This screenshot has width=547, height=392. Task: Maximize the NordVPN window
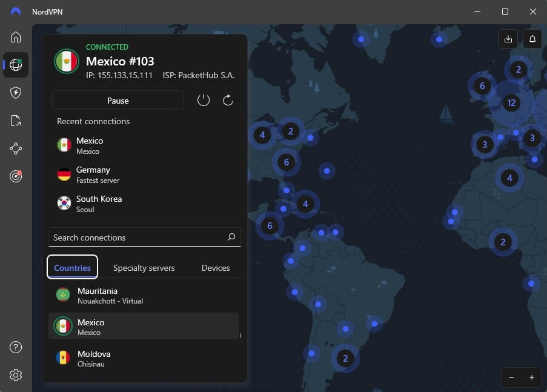click(x=505, y=12)
